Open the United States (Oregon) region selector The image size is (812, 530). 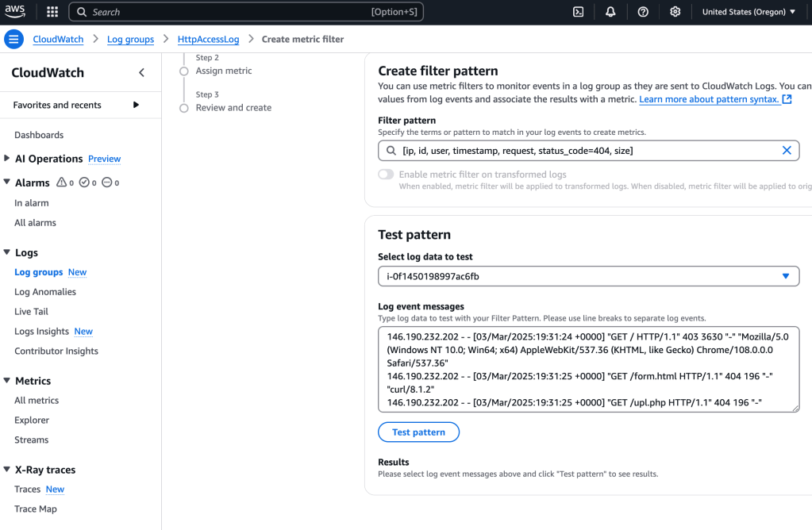[x=749, y=12]
